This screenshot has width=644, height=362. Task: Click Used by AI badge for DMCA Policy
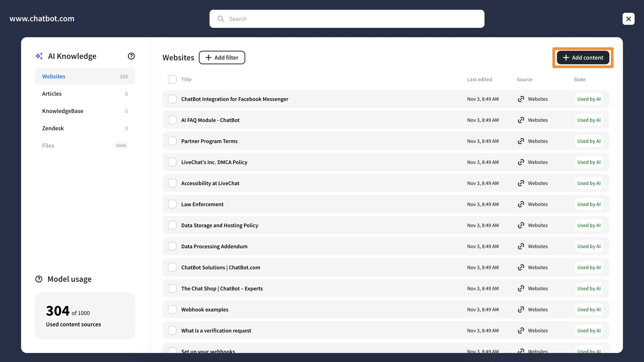click(x=589, y=162)
